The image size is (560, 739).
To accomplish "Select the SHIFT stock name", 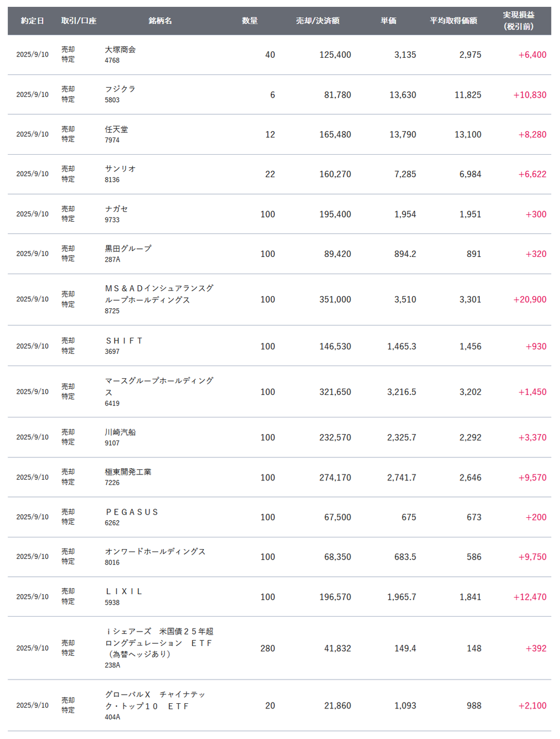I will click(124, 341).
